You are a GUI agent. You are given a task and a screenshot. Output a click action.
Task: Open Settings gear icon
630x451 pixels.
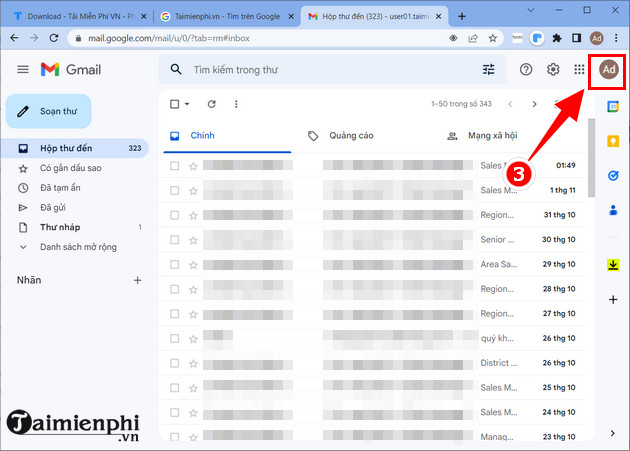(x=553, y=70)
